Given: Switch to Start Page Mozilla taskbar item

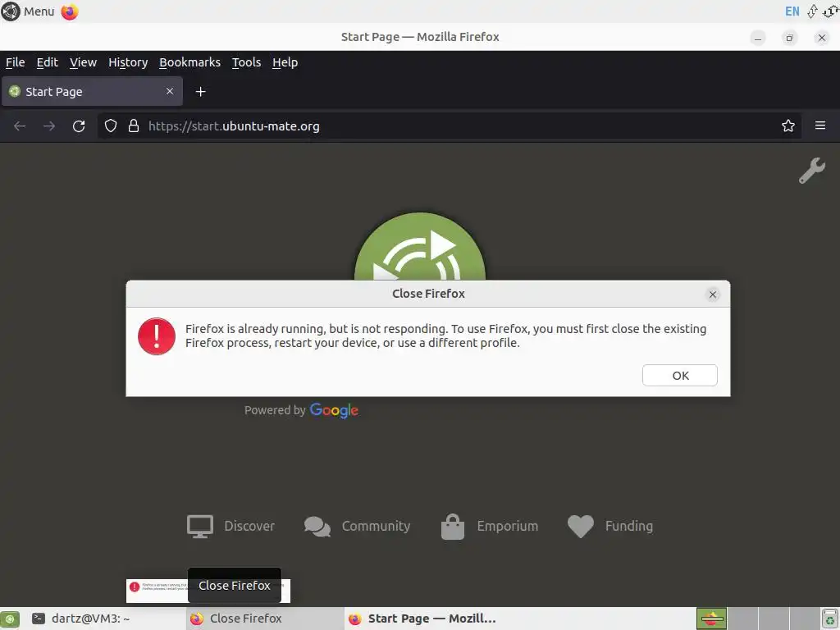Looking at the screenshot, I should click(x=423, y=619).
